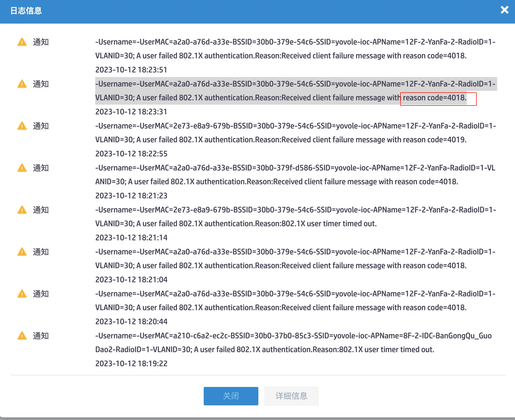Click the timestamp 2023-10-12 18:21:23
This screenshot has width=515, height=420.
click(131, 196)
